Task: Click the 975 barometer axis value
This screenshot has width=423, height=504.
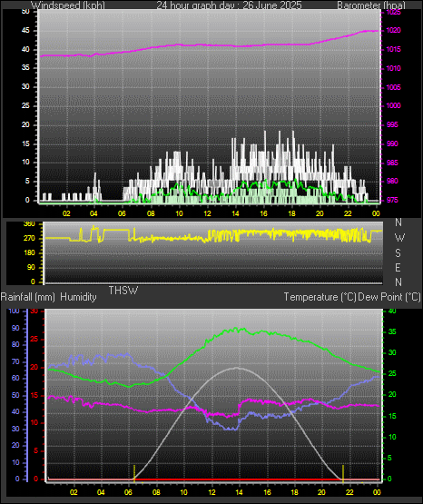Action: (x=392, y=200)
